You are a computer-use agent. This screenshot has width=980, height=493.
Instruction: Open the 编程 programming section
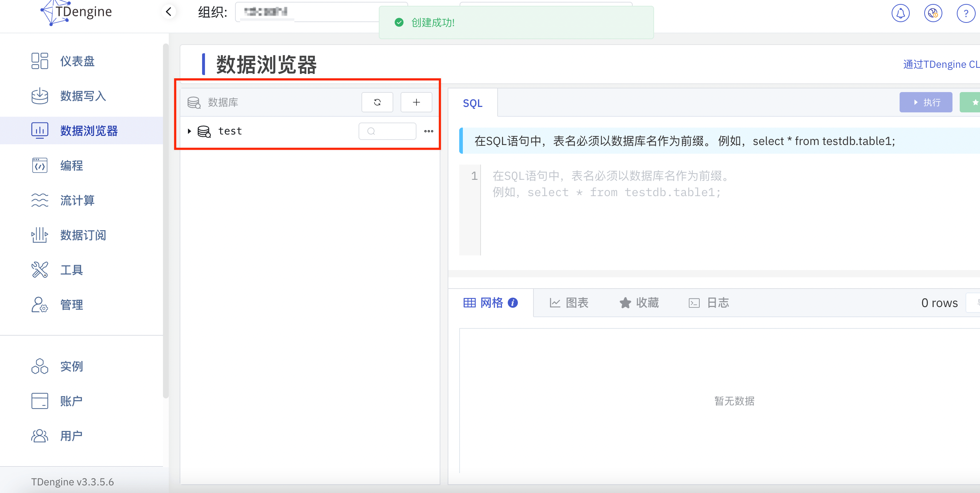[71, 165]
